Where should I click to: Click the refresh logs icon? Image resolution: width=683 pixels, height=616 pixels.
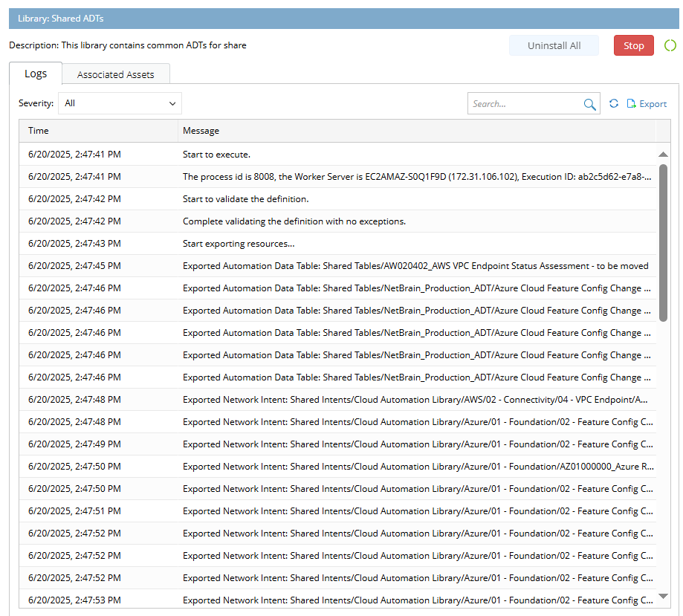[614, 104]
